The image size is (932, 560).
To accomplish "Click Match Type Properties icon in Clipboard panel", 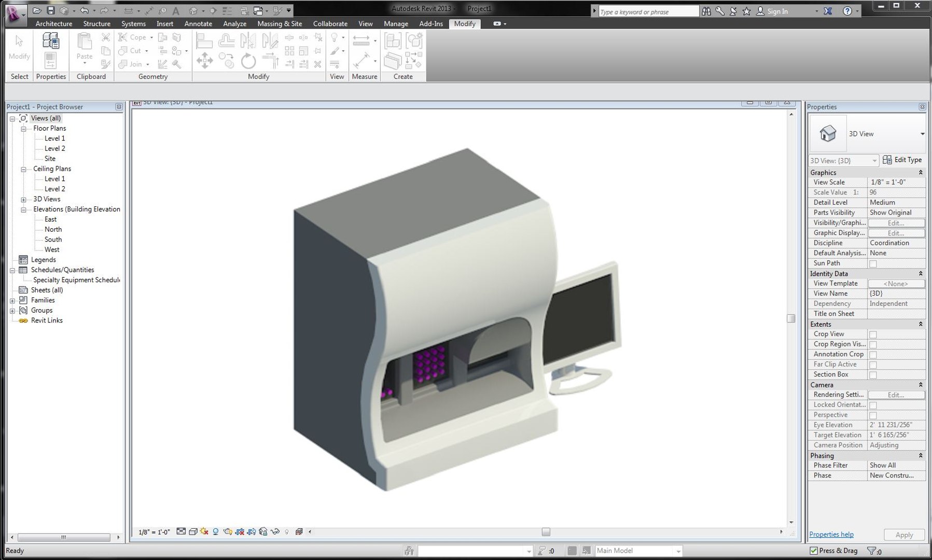I will 105,64.
